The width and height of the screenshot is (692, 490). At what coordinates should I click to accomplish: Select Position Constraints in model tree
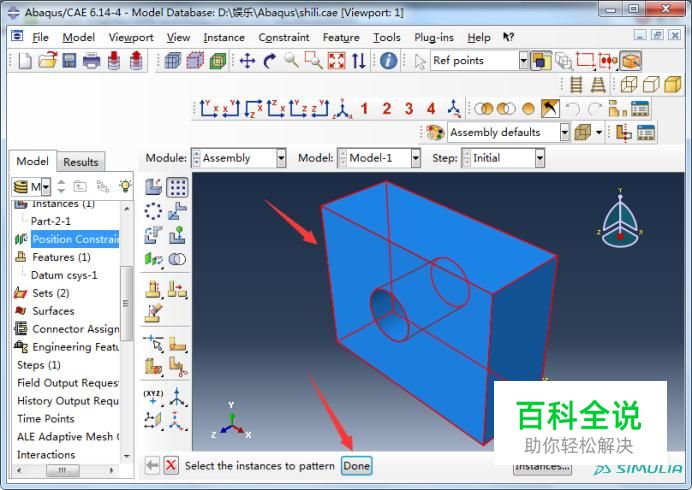(75, 239)
